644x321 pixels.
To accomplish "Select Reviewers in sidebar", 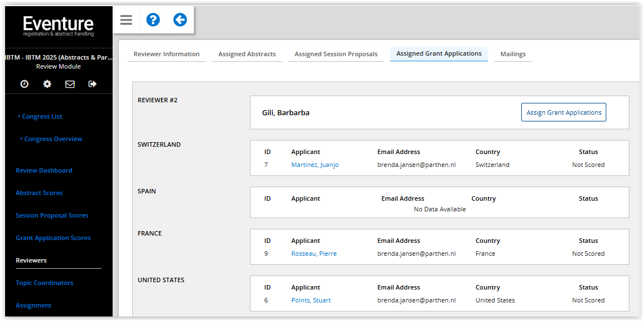I will tap(31, 260).
